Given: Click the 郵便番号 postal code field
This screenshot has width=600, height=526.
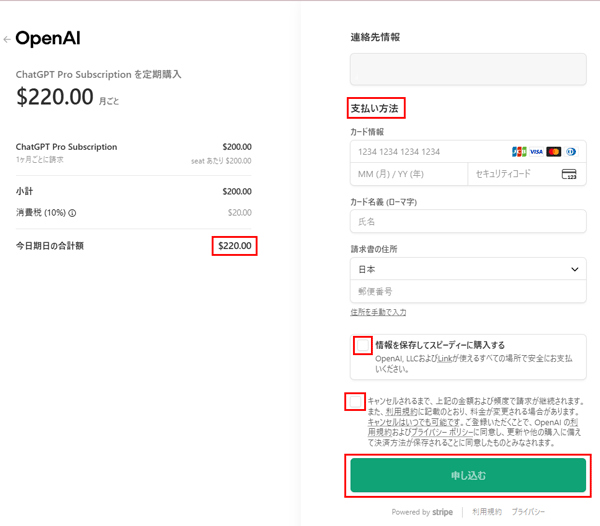Looking at the screenshot, I should click(x=468, y=292).
